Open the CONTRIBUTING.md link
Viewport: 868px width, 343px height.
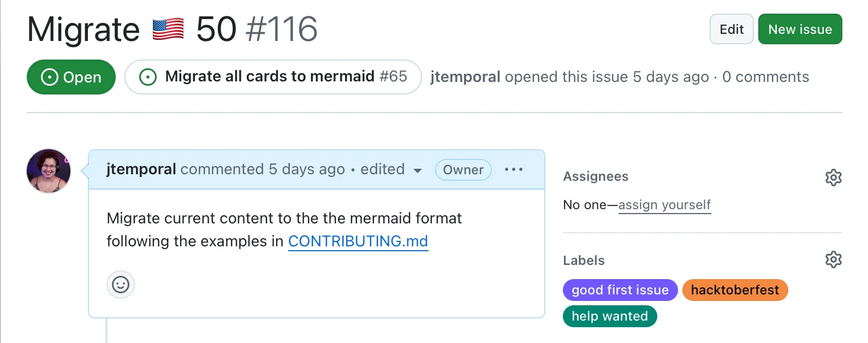click(x=358, y=241)
